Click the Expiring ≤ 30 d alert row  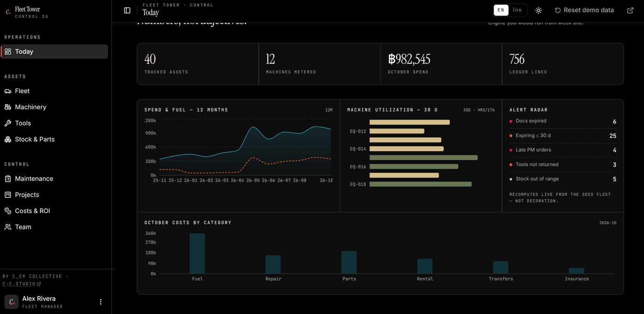pyautogui.click(x=563, y=136)
